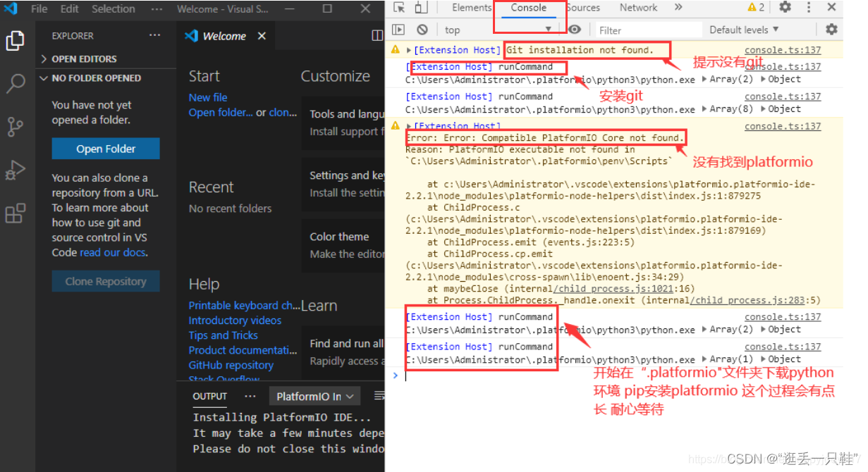
Task: Close the Welcome editor tab
Action: (262, 36)
